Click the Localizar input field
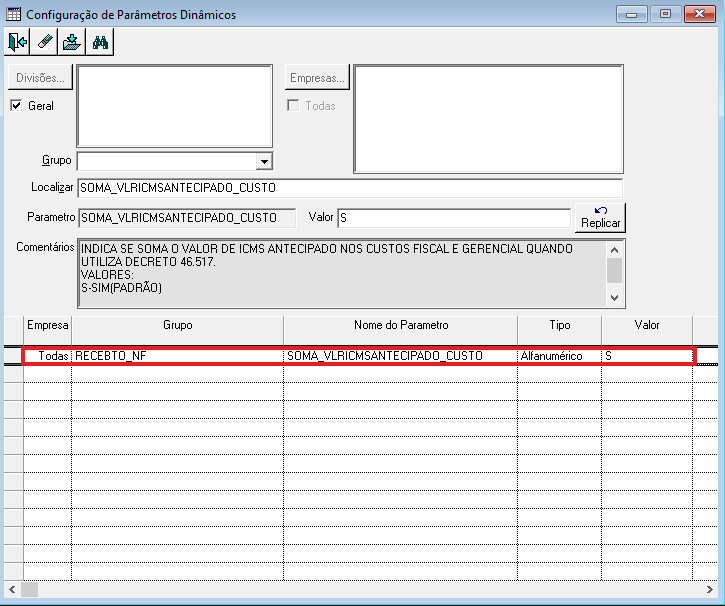725x606 pixels. click(x=350, y=188)
